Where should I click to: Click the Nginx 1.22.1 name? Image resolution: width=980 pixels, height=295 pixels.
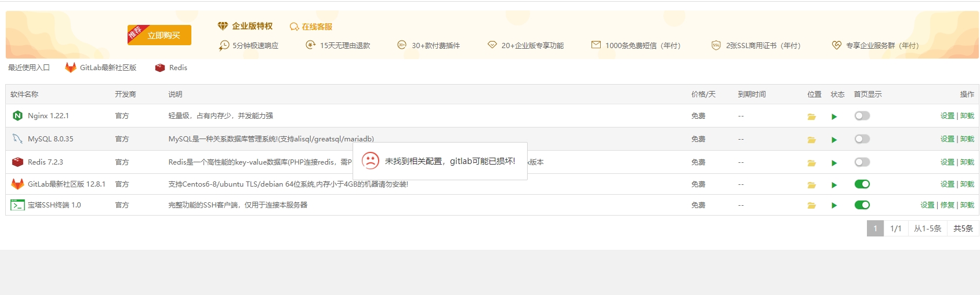48,116
